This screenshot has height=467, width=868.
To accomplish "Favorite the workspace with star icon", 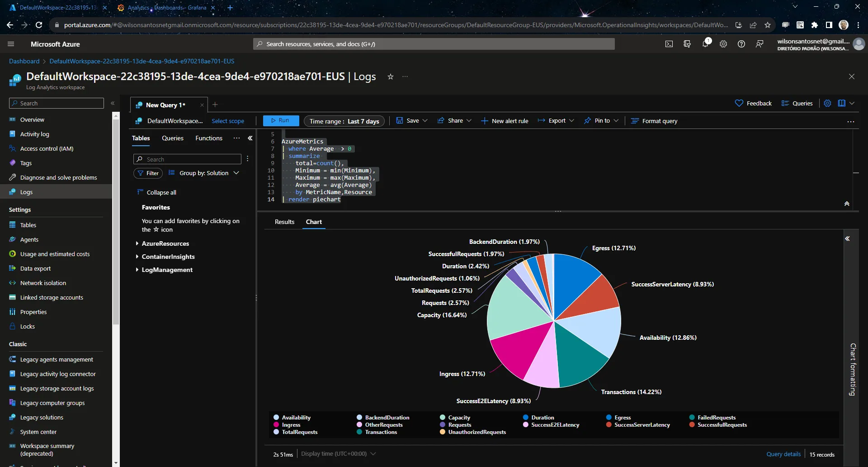I will click(391, 76).
